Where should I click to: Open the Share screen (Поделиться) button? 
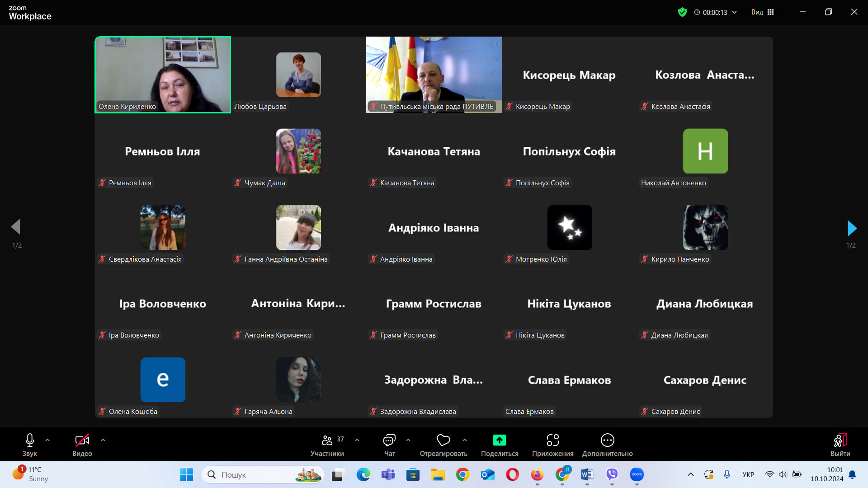(499, 440)
